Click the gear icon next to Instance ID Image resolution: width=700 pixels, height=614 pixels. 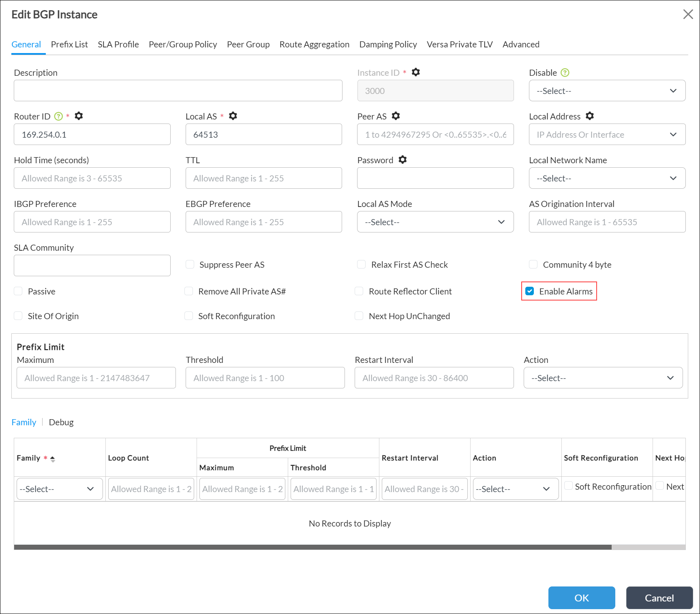point(415,72)
